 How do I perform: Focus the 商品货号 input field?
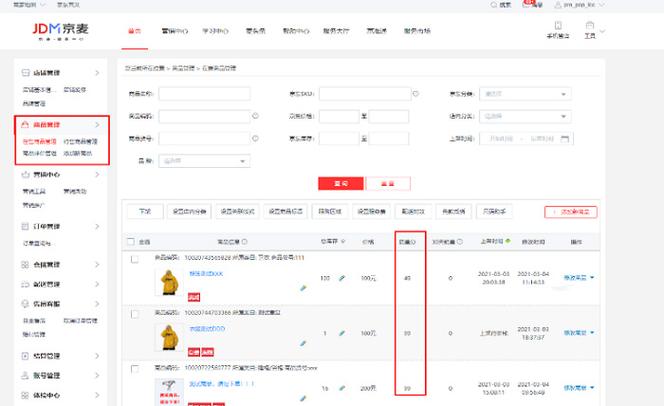(204, 138)
